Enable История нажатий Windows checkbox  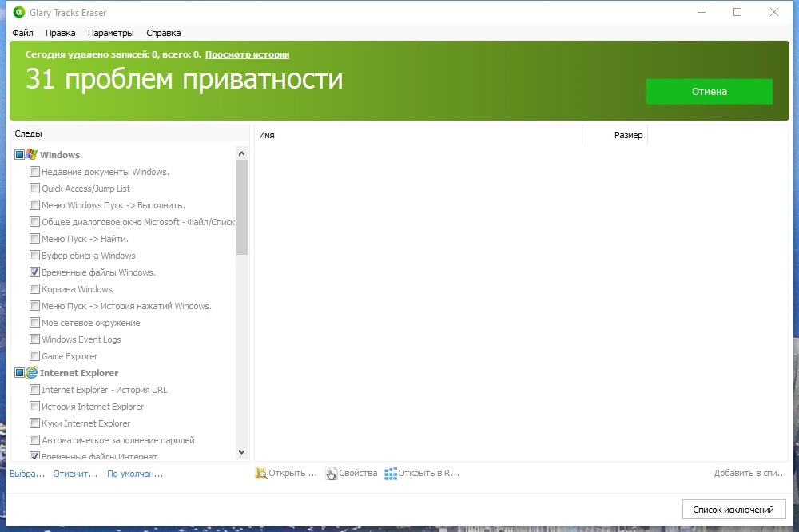click(x=34, y=306)
